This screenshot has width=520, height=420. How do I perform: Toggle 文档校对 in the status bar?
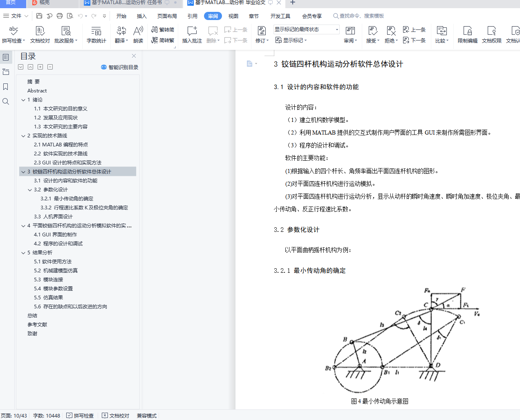[116, 416]
